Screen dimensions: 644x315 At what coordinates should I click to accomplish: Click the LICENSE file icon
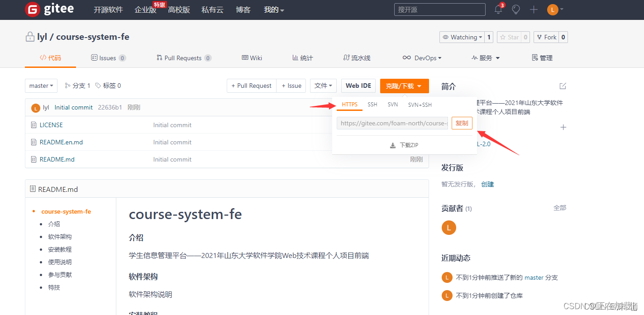pos(33,125)
